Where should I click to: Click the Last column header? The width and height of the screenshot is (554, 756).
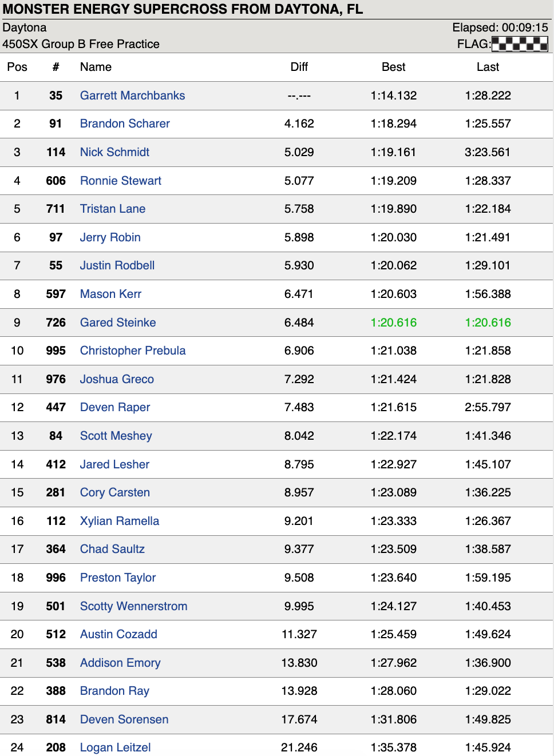(488, 67)
